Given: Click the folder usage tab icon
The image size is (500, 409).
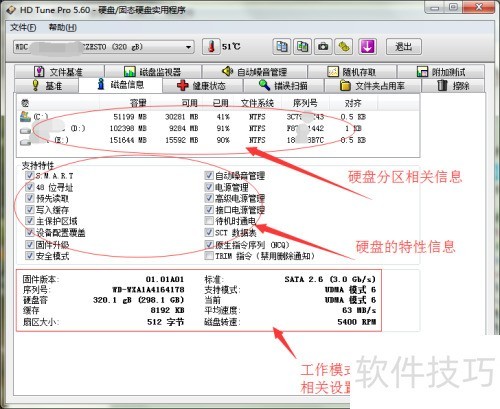Looking at the screenshot, I should pyautogui.click(x=345, y=85).
